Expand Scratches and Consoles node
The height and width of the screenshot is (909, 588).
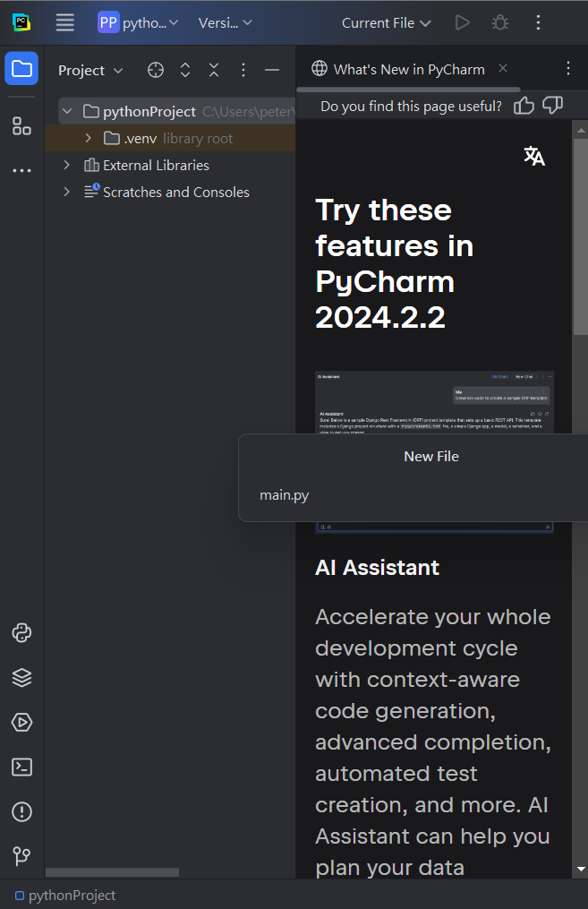[x=66, y=192]
